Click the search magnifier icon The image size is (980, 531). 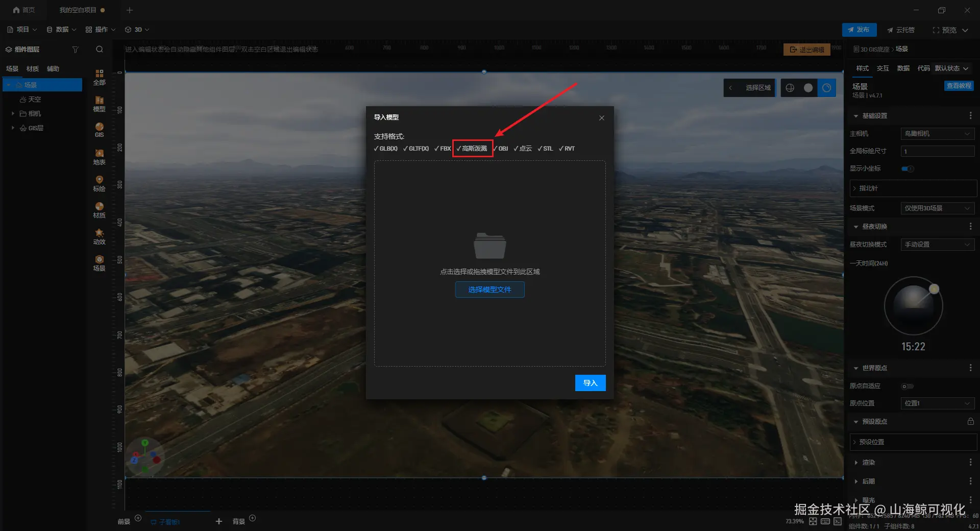(100, 50)
